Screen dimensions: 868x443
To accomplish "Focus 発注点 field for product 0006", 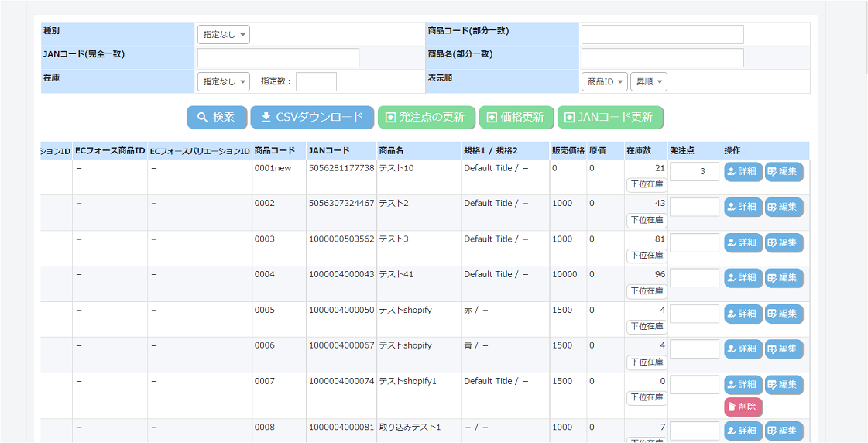I will click(695, 349).
